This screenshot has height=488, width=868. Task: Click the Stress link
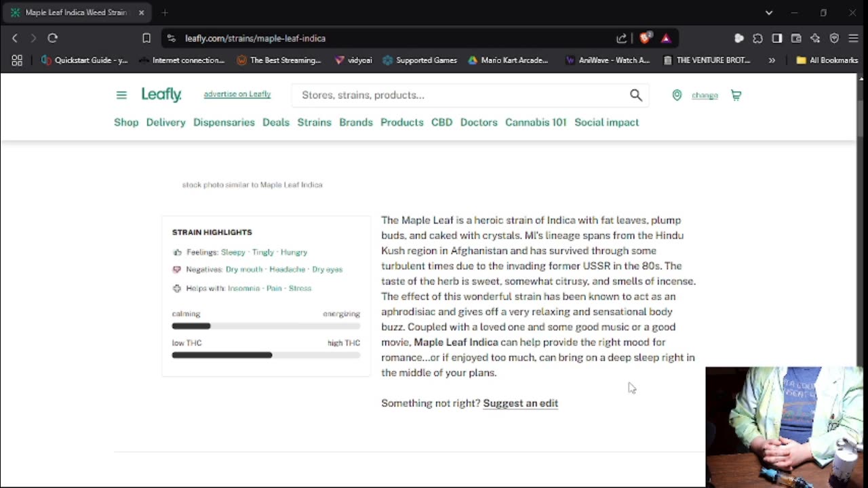[x=300, y=288]
